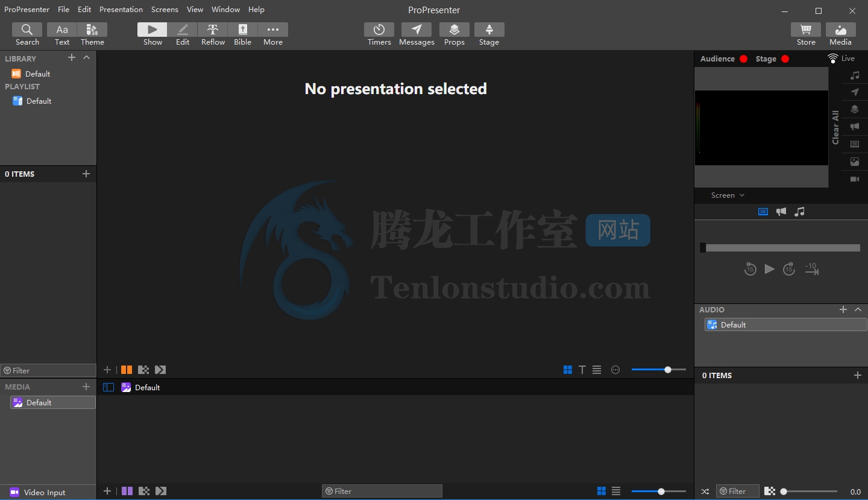Viewport: 868px width, 500px height.
Task: Clear the media layer
Action: pyautogui.click(x=855, y=162)
